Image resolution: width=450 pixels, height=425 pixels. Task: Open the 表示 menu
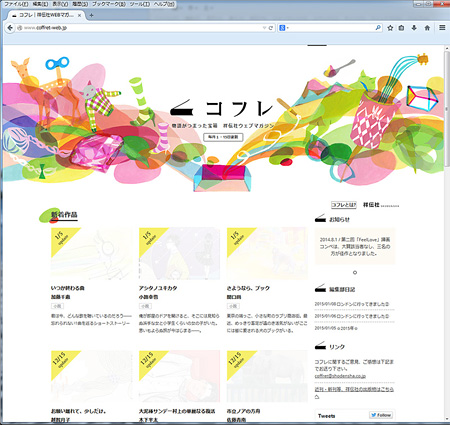click(x=60, y=4)
